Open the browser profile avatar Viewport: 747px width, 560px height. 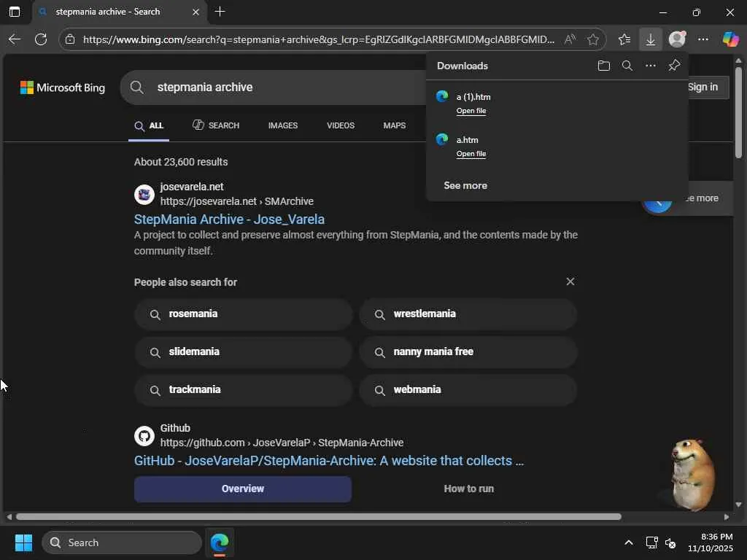coord(677,39)
